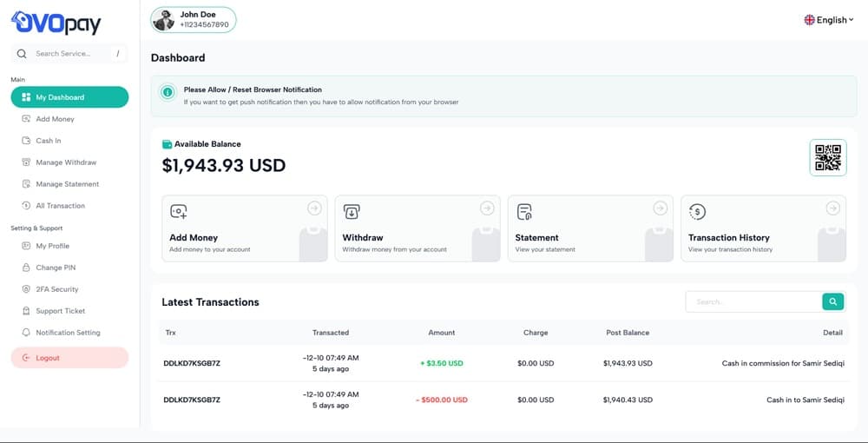Click the Add Money card arrow icon
Image resolution: width=868 pixels, height=443 pixels.
[314, 208]
